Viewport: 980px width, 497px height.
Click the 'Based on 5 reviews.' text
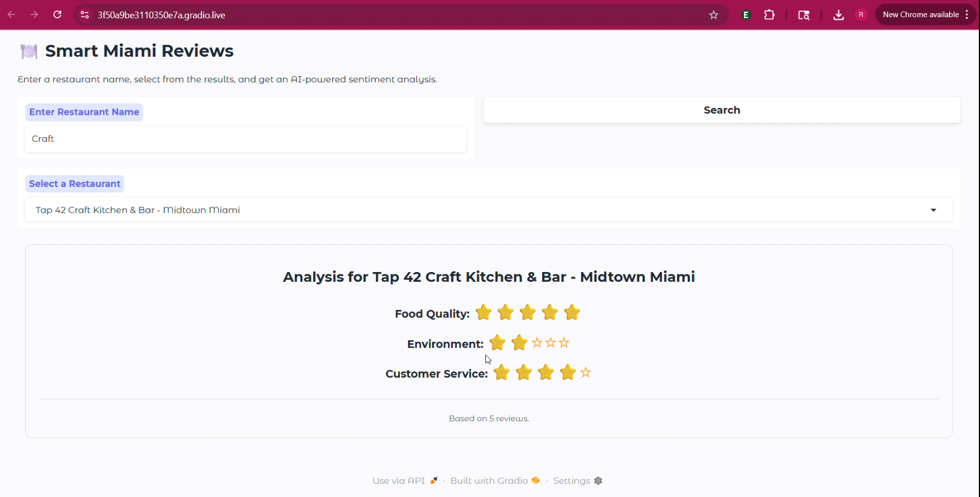tap(489, 419)
